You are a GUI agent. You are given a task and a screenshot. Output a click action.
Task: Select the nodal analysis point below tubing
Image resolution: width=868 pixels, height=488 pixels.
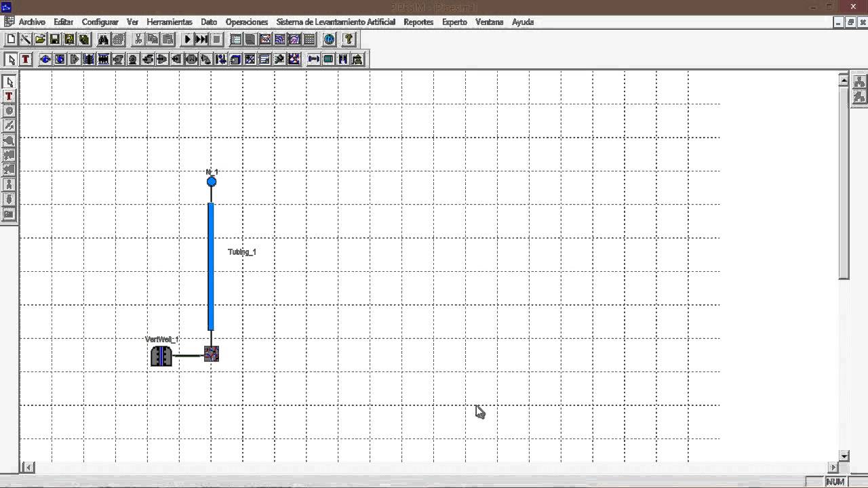tap(212, 354)
